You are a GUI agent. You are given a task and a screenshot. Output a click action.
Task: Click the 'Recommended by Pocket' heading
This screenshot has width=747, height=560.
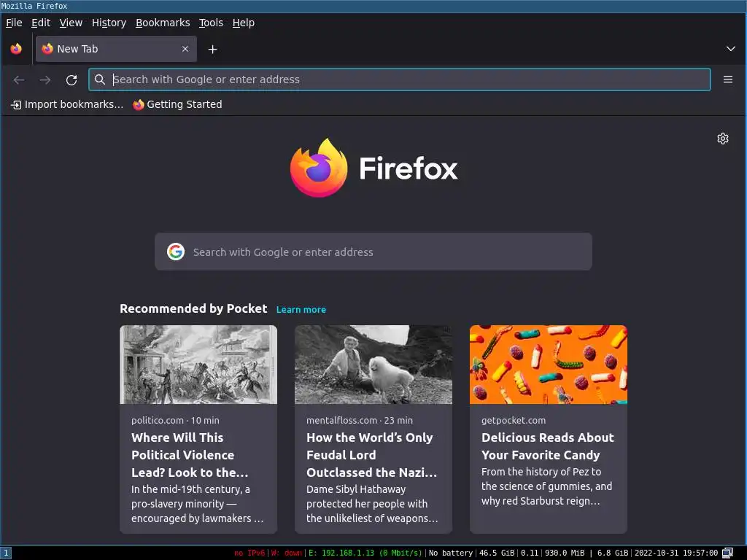coord(193,308)
